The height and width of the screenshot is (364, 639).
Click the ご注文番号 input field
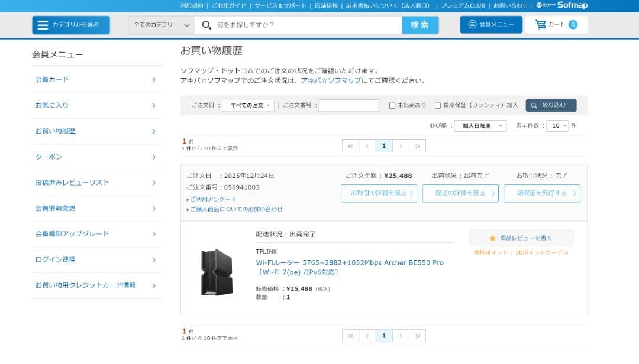tap(349, 105)
